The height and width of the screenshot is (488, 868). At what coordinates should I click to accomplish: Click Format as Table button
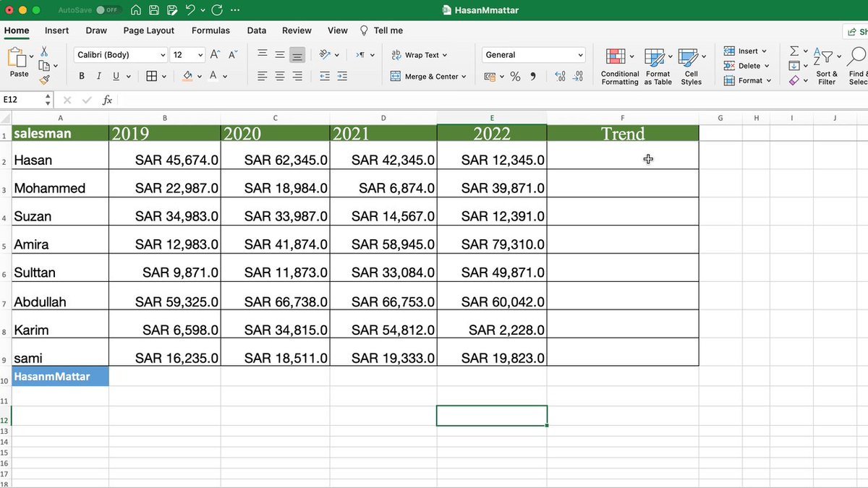(x=658, y=67)
